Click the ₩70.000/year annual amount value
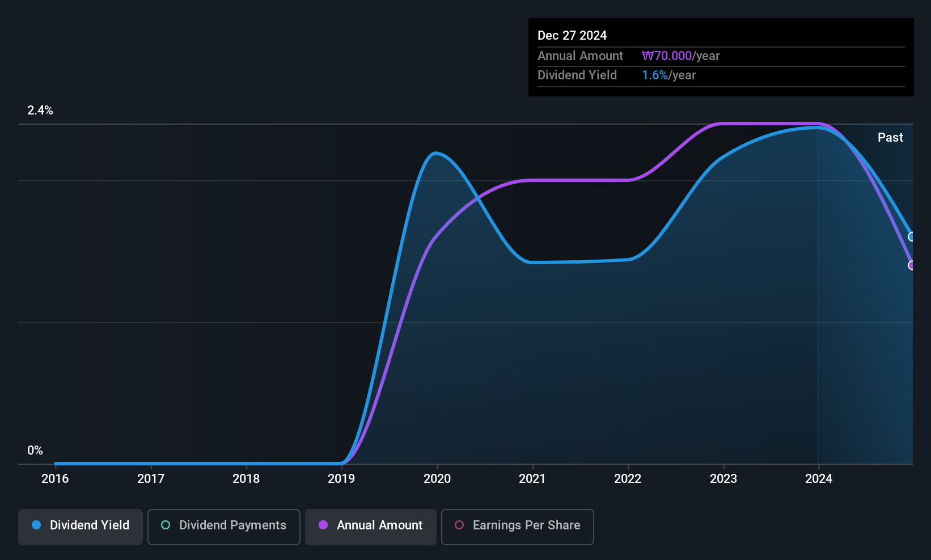This screenshot has width=931, height=560. (x=680, y=56)
